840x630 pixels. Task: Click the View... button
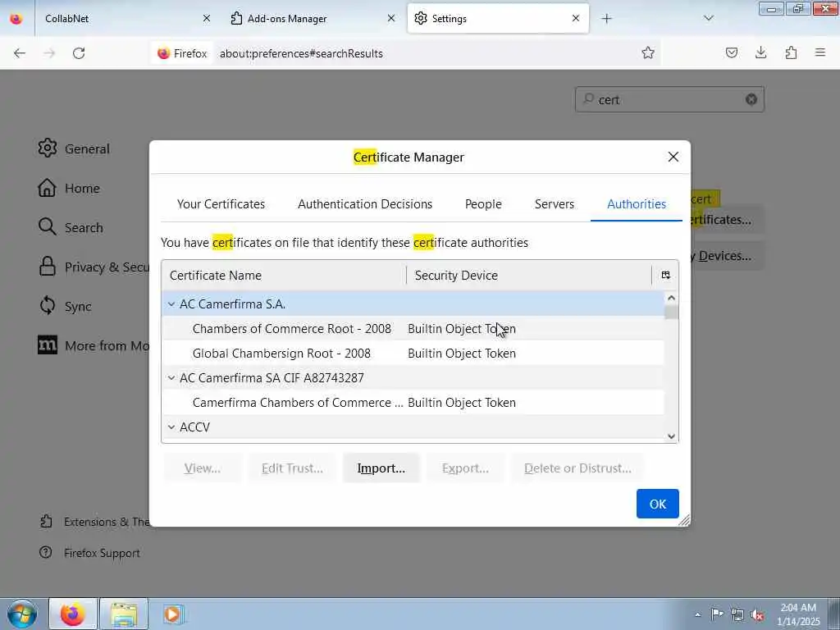[x=203, y=468]
